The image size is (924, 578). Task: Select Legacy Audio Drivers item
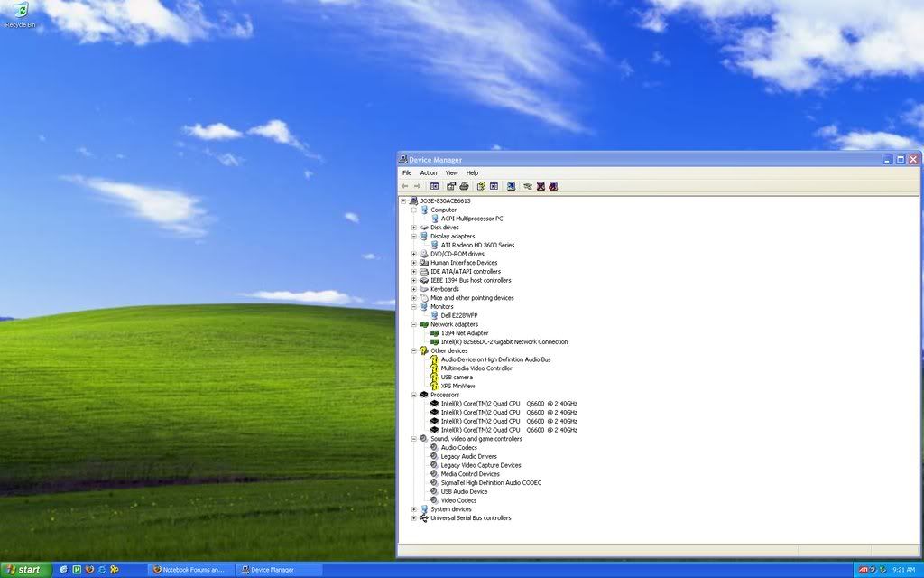coord(469,456)
